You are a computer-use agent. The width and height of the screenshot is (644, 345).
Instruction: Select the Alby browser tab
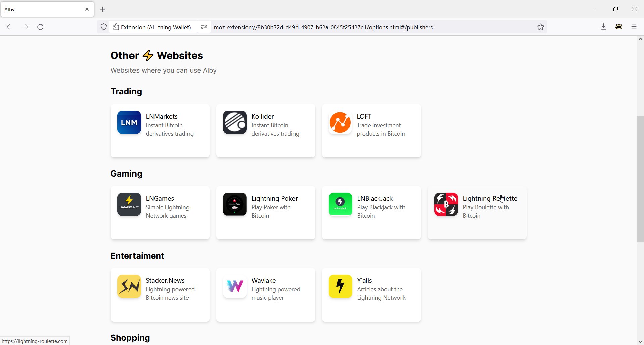point(47,9)
